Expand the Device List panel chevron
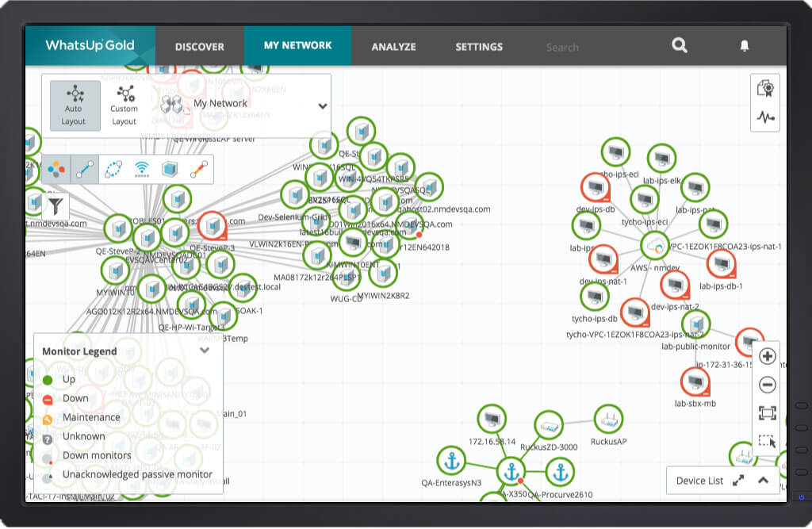Viewport: 812px width, 529px height. (x=764, y=480)
